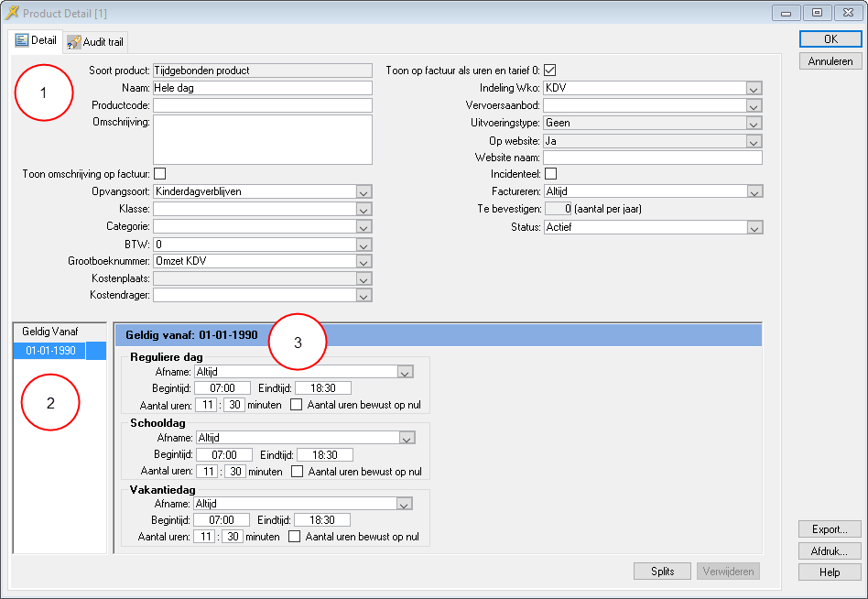
Task: Click the Export... button
Action: point(830,529)
